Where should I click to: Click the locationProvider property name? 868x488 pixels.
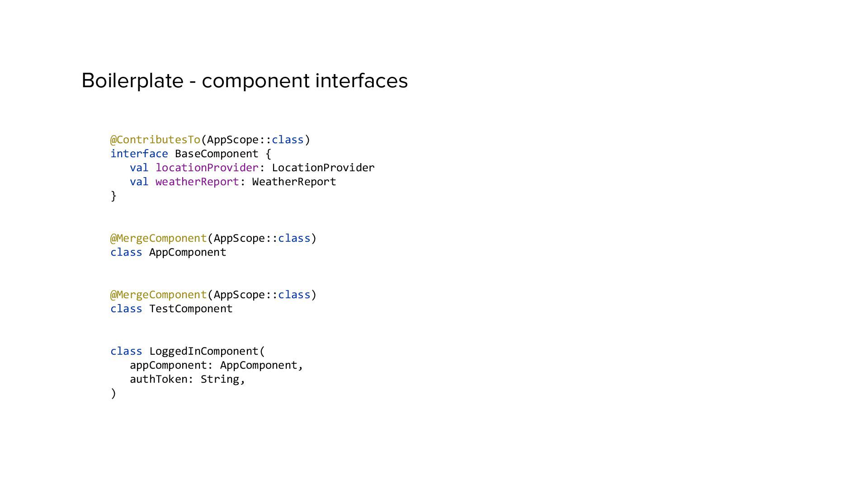coord(207,168)
